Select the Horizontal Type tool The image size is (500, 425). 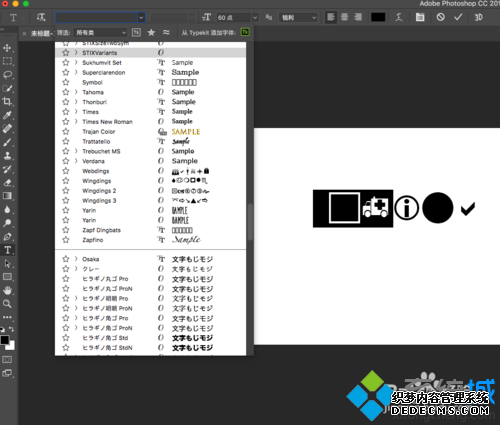click(7, 250)
